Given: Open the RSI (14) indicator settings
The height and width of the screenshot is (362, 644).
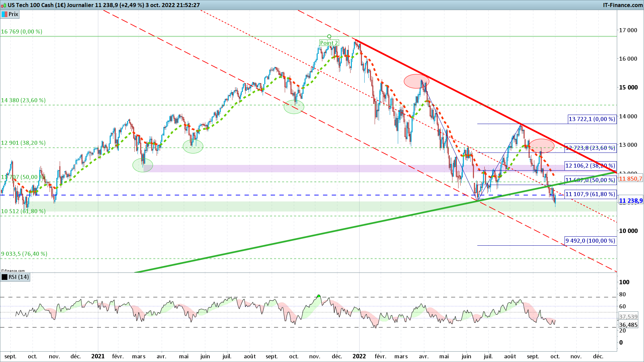Looking at the screenshot, I should [x=19, y=277].
